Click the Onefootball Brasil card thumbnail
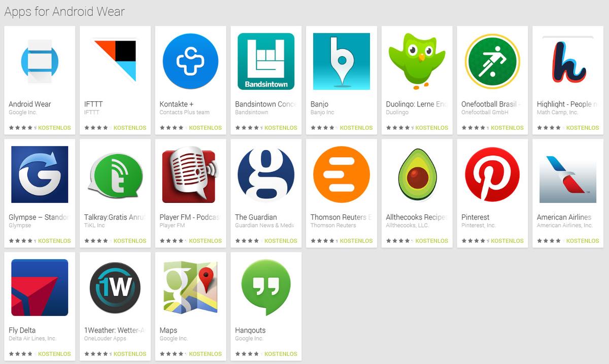Screen dimensions: 609x364 492,61
